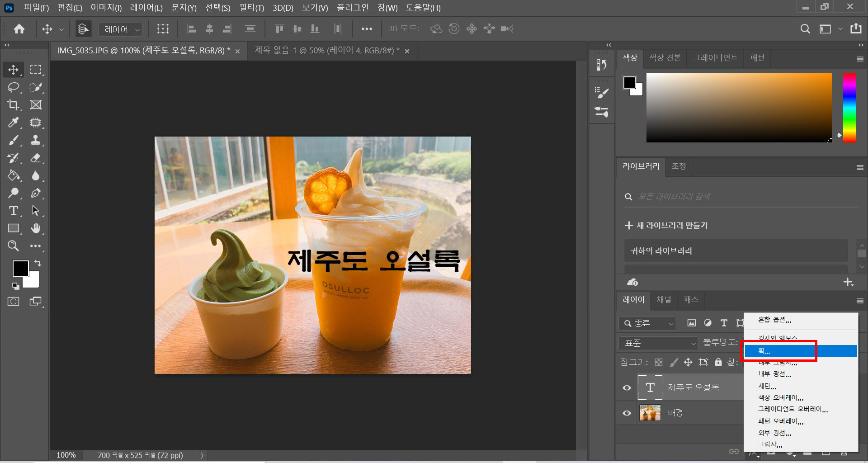Click the Home icon in options bar
The height and width of the screenshot is (463, 868).
19,29
